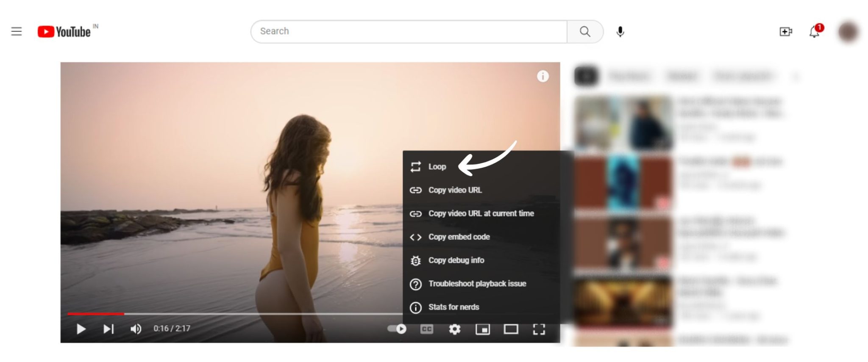Go to YouTube home via logo
Viewport: 868px width, 362px height.
click(64, 32)
